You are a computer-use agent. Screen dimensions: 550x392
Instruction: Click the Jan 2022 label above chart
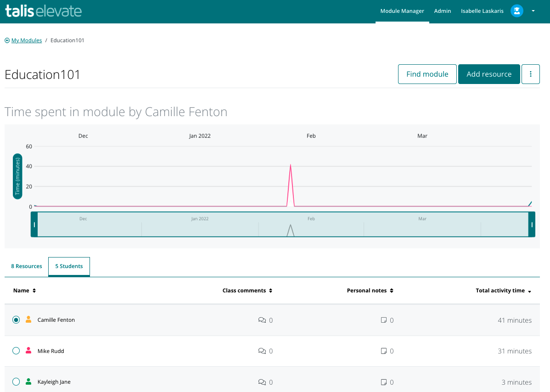coord(200,136)
